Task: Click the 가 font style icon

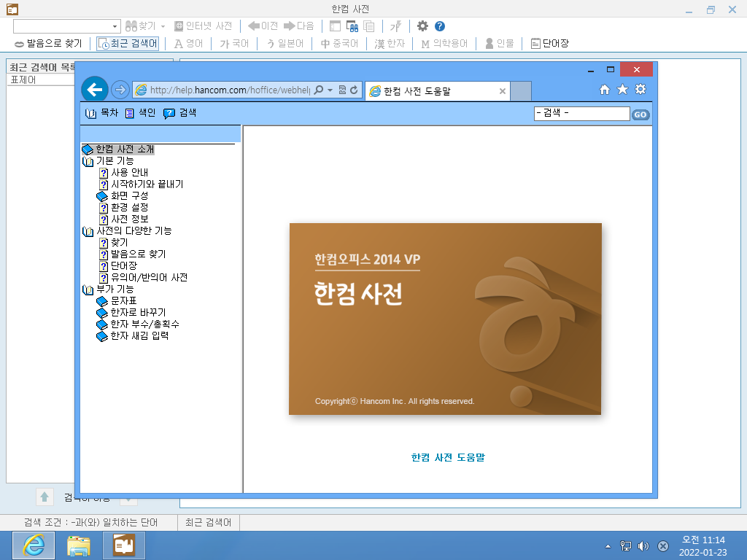Action: (x=396, y=26)
